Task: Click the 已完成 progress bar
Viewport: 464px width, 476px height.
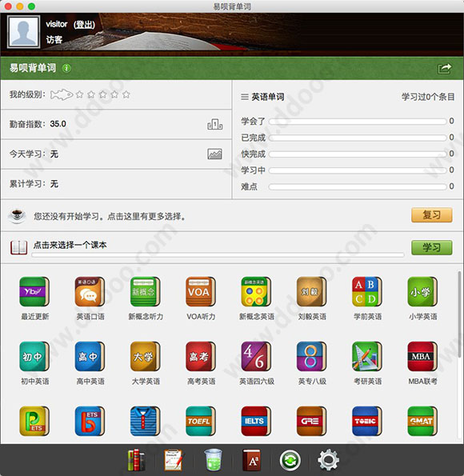Action: 358,138
